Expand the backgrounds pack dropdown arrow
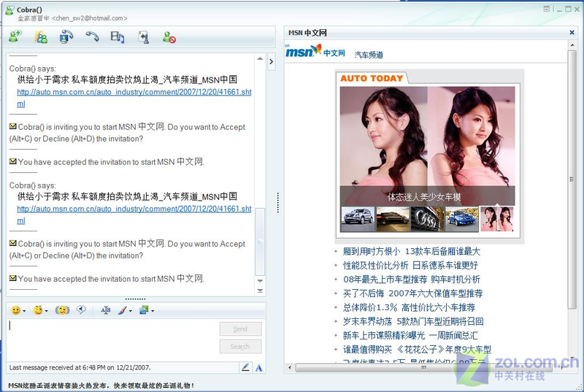Screen dimensions: 584x392 [x=153, y=311]
